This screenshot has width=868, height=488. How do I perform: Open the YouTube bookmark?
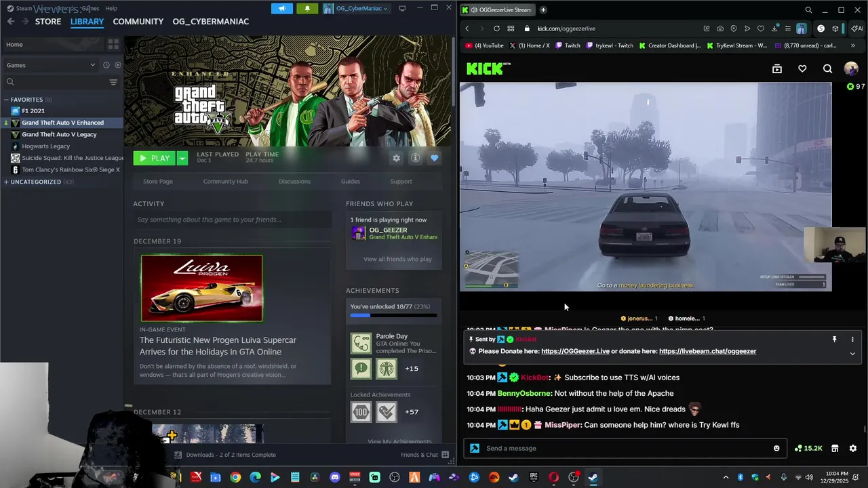[485, 45]
